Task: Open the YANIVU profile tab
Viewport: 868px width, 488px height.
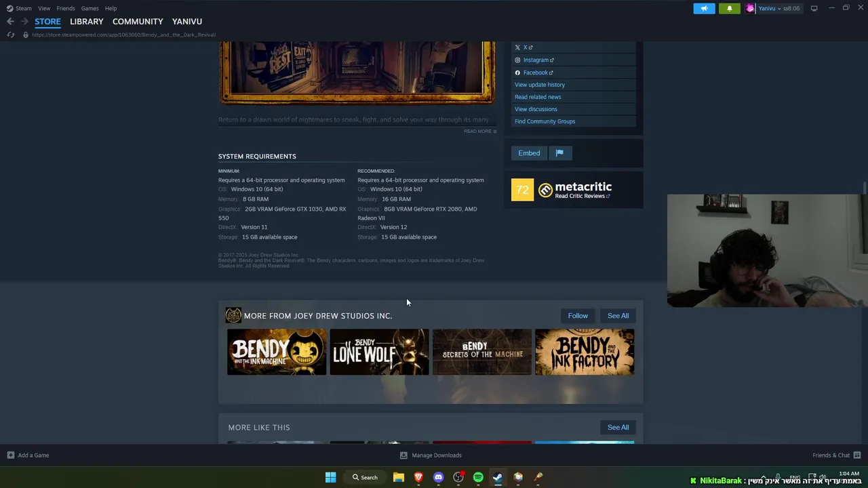Action: click(x=187, y=22)
